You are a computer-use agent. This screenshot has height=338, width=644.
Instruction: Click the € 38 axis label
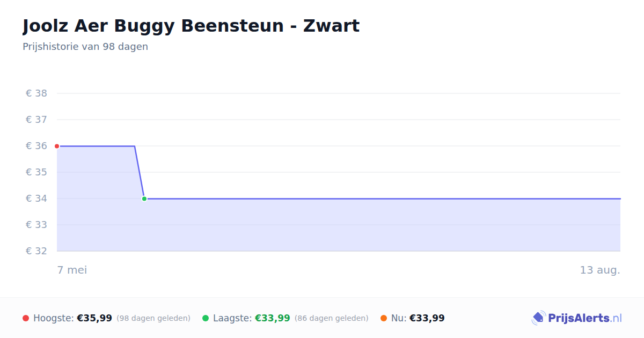click(36, 93)
